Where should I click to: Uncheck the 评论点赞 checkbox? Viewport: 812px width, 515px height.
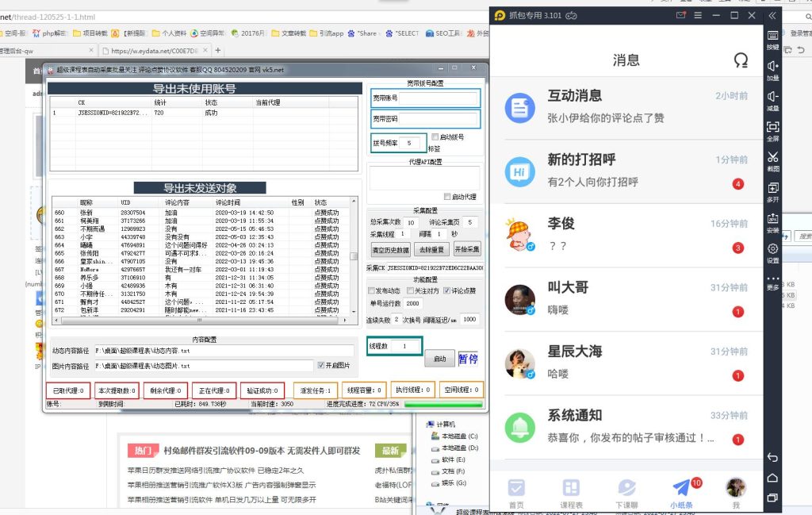pos(446,290)
